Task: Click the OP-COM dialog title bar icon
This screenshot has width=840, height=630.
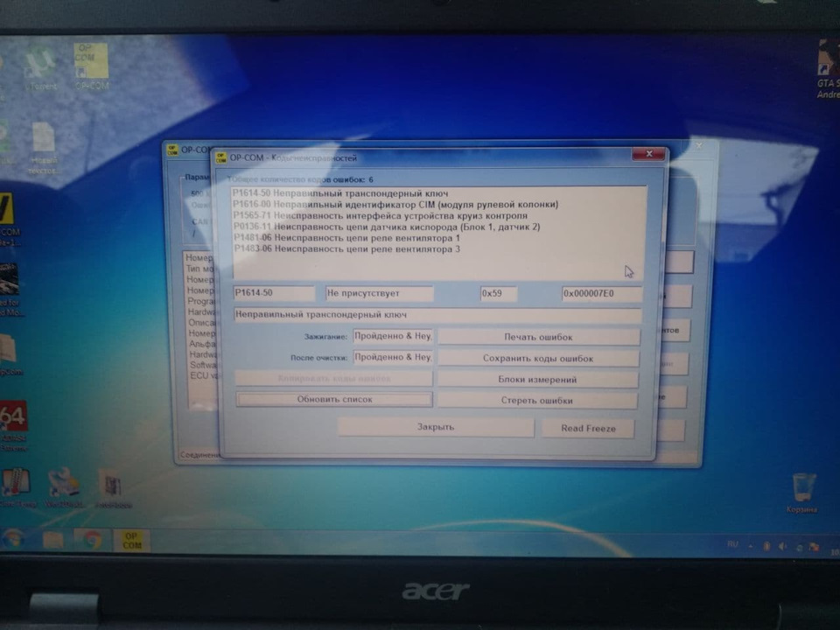Action: click(220, 157)
